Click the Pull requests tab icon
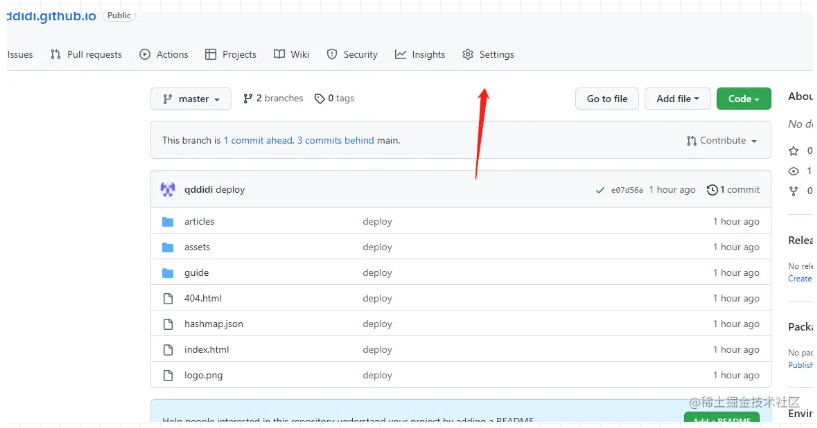Image resolution: width=817 pixels, height=428 pixels. tap(55, 54)
